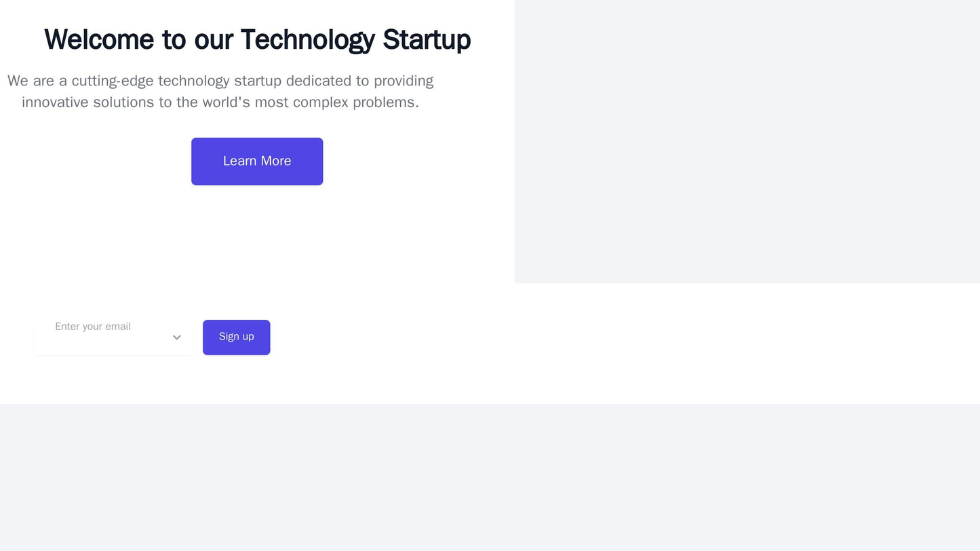Click the gray background below the footer
Image resolution: width=980 pixels, height=551 pixels.
(488, 474)
